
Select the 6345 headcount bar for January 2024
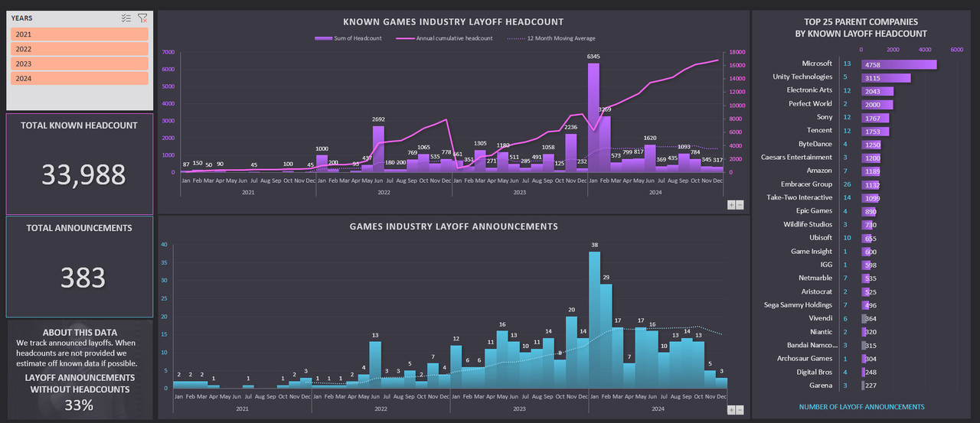[x=593, y=118]
